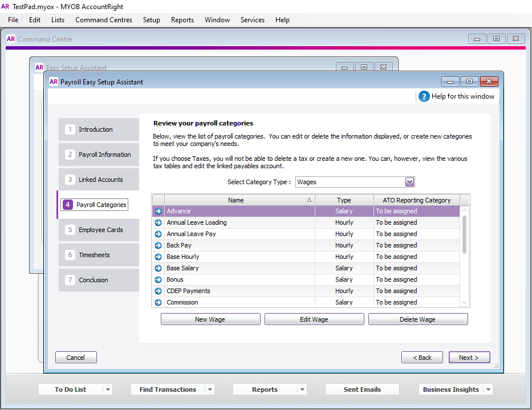Click the payroll list vertical scrollbar thumb
The height and width of the screenshot is (410, 532).
(465, 234)
